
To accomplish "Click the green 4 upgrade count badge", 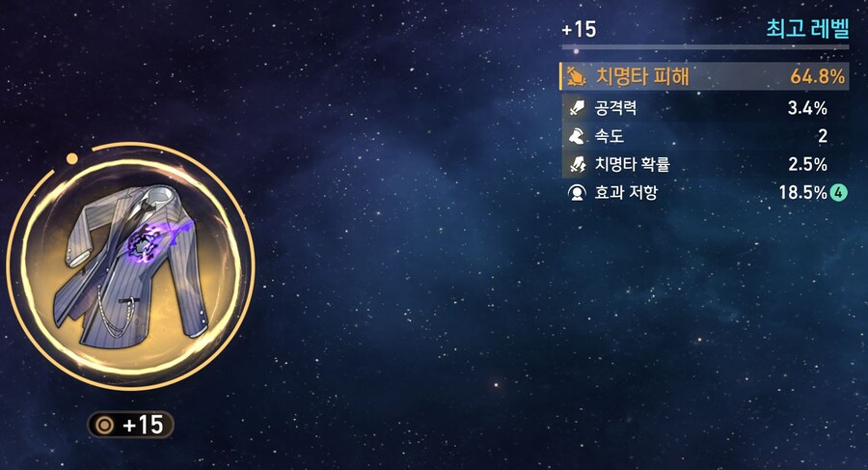I will 839,193.
